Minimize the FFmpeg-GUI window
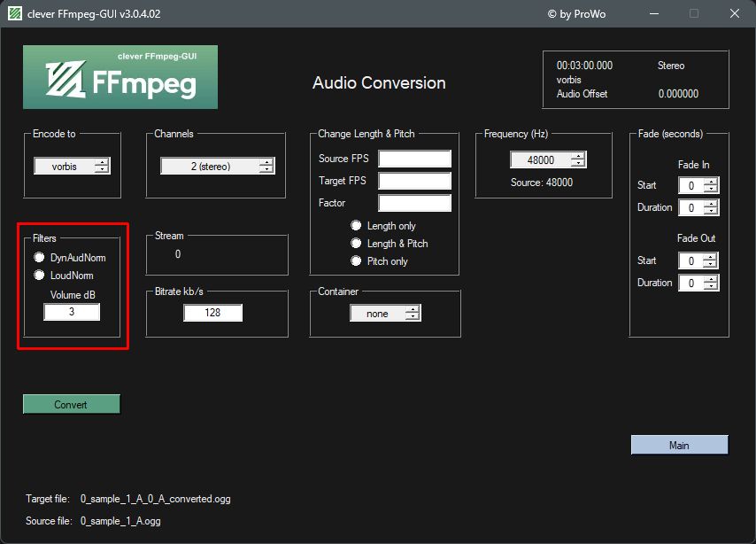This screenshot has height=544, width=756. [x=654, y=13]
